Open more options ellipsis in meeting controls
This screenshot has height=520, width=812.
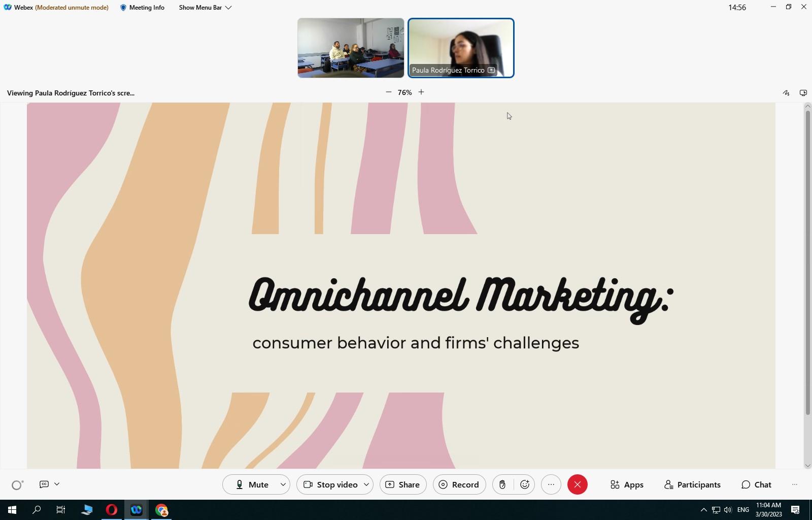[x=551, y=484]
